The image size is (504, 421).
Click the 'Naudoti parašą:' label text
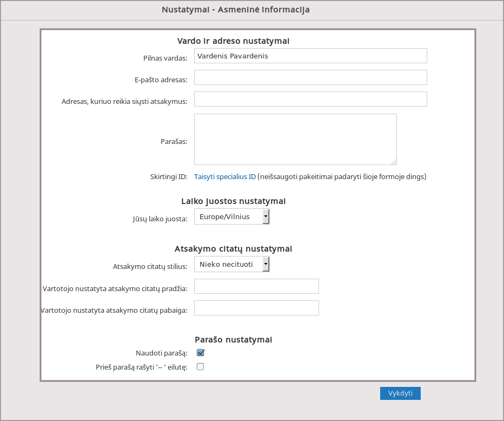pyautogui.click(x=162, y=353)
